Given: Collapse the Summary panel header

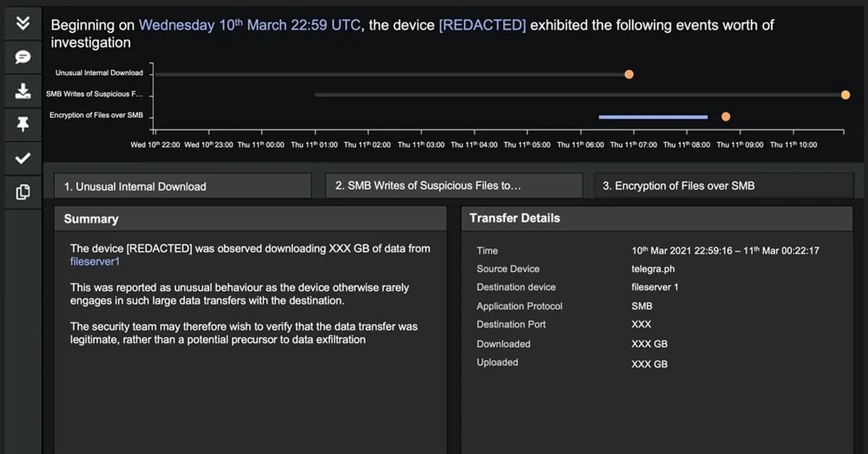Looking at the screenshot, I should 91,218.
